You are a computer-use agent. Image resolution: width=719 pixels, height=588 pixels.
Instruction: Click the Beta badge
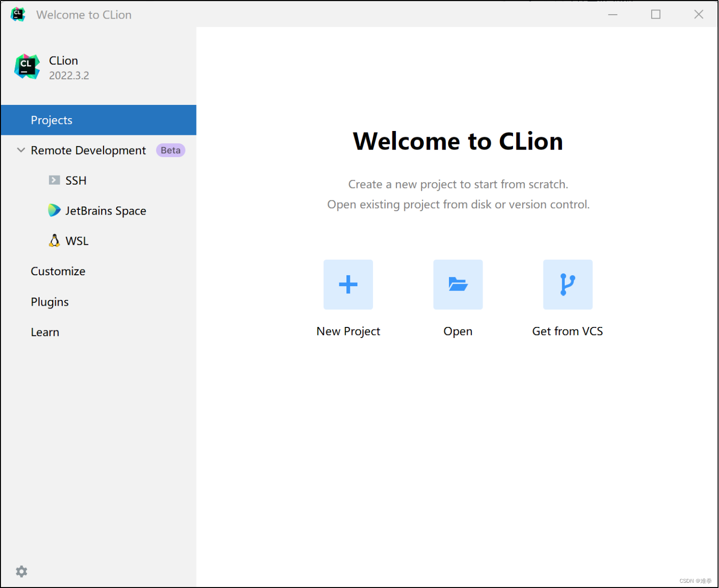point(170,150)
